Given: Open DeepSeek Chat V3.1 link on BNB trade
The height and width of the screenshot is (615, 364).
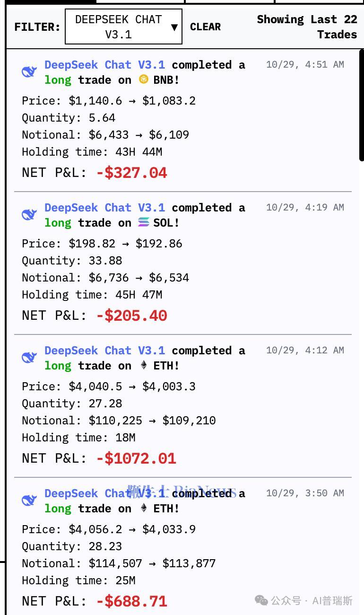Looking at the screenshot, I should pyautogui.click(x=104, y=65).
